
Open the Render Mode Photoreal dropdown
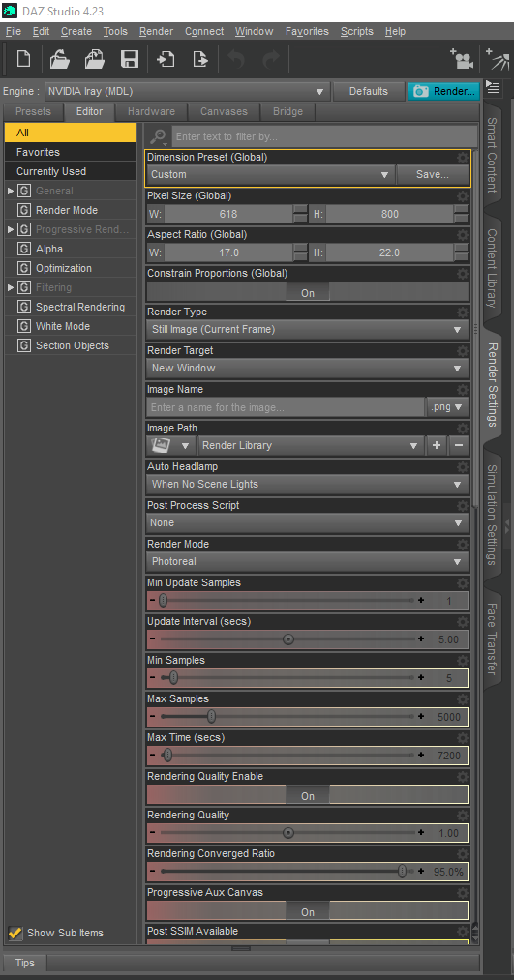(x=307, y=562)
